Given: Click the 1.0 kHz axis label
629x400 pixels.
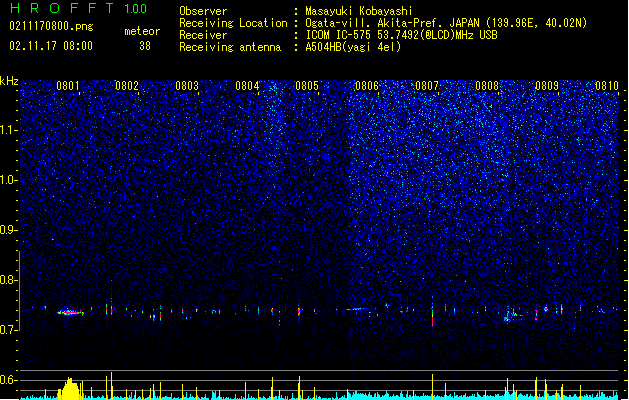Looking at the screenshot, I should tap(9, 180).
